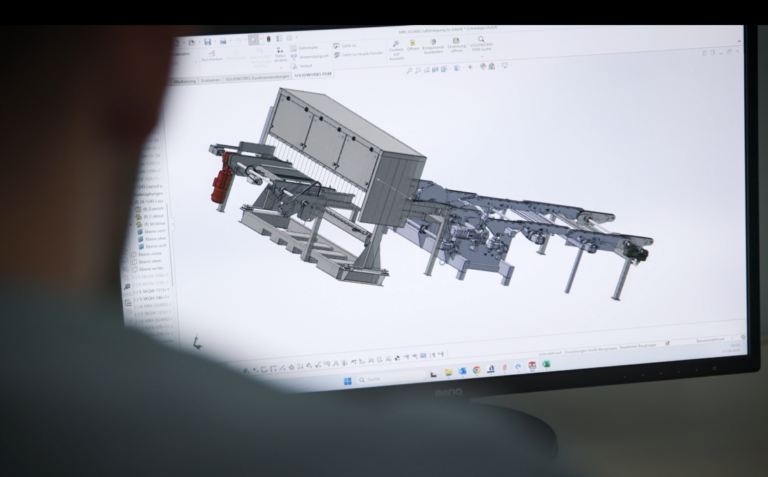Viewport: 768px width, 477px height.
Task: Click the SOLIDWORKS PDM Suche magnifier icon
Action: point(481,40)
